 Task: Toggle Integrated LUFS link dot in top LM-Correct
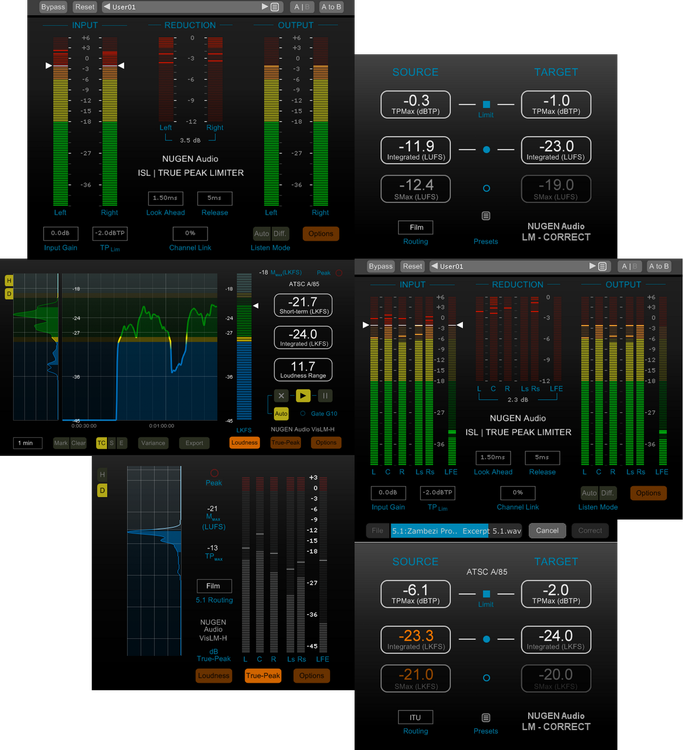(x=486, y=150)
